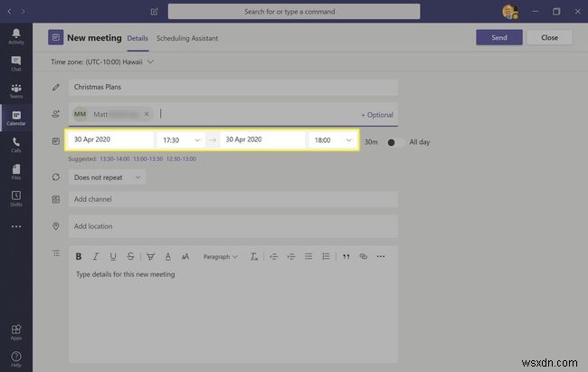Open the Does not repeat dropdown
Screen dimensions: 588x372
tap(108, 177)
